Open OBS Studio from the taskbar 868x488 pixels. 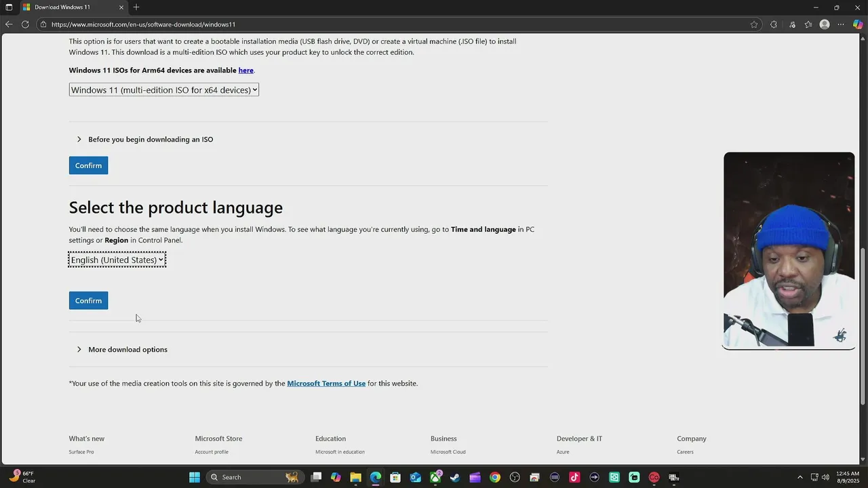pyautogui.click(x=515, y=477)
